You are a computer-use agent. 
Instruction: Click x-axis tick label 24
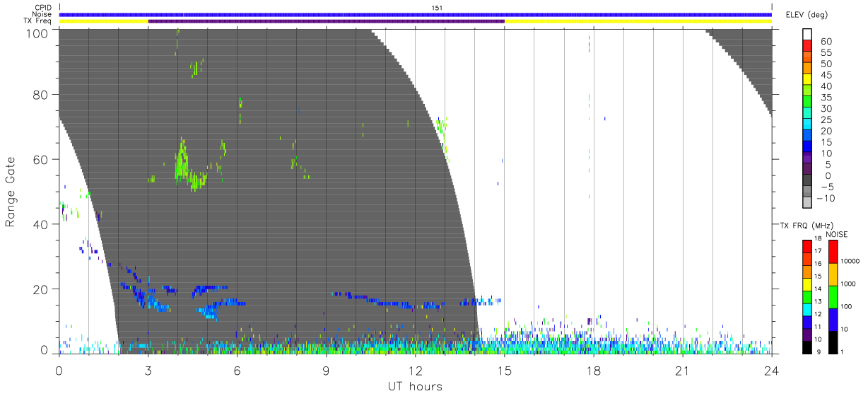[x=772, y=371]
